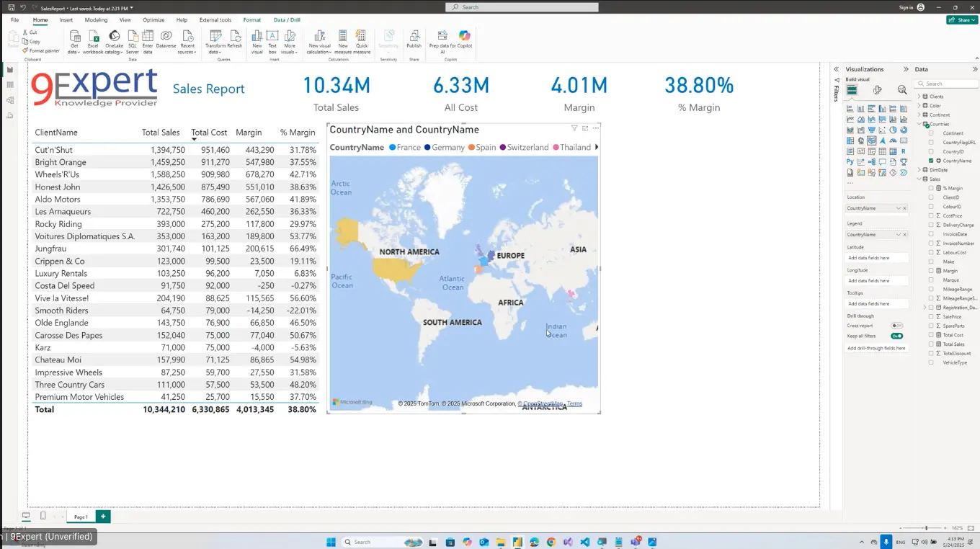Switch to the Modeling ribbon tab
Viewport: 980px width, 549px height.
tap(96, 20)
